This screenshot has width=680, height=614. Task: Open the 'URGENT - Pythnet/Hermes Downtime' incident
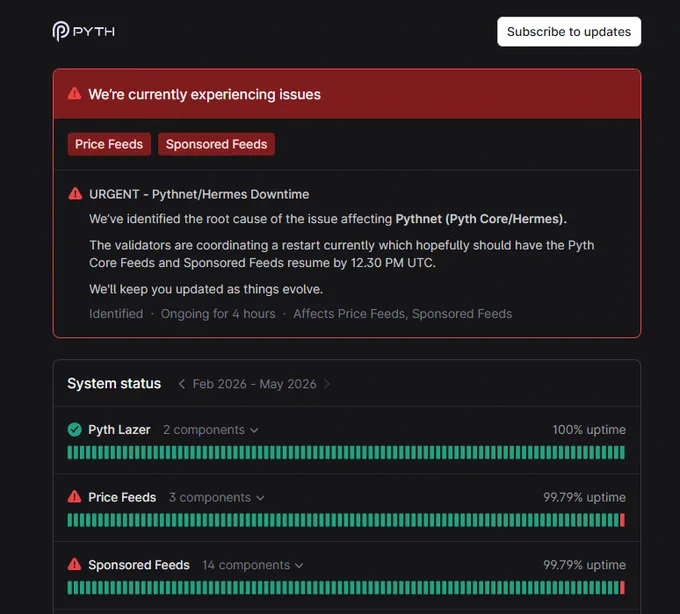pos(199,194)
